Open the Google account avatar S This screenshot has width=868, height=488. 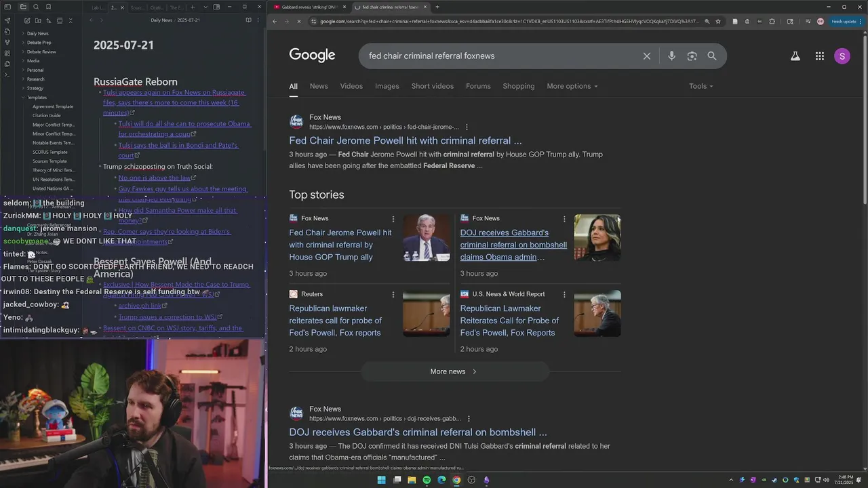click(842, 56)
